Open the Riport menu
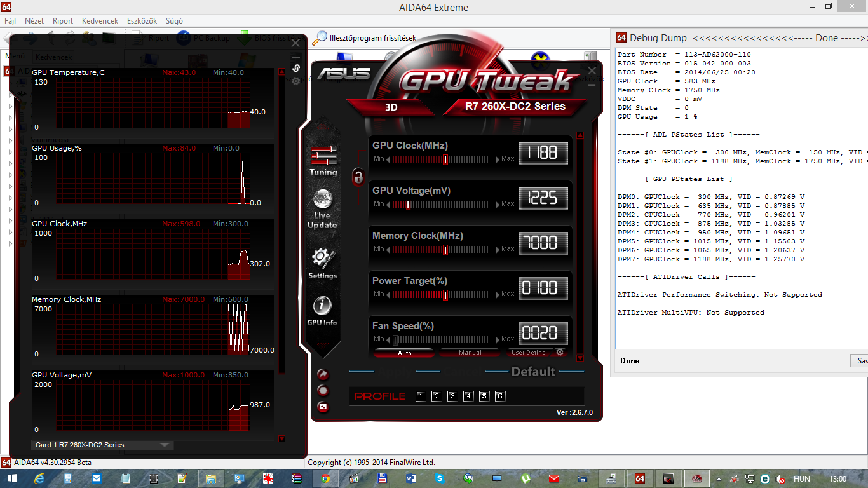Viewport: 868px width, 488px height. click(63, 21)
